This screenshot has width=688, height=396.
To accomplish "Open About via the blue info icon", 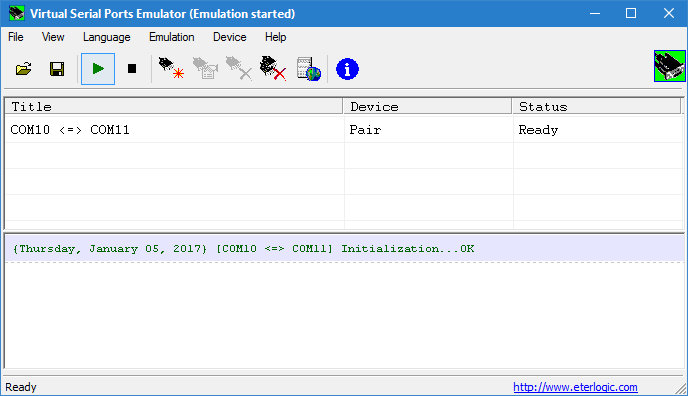I will (x=347, y=69).
